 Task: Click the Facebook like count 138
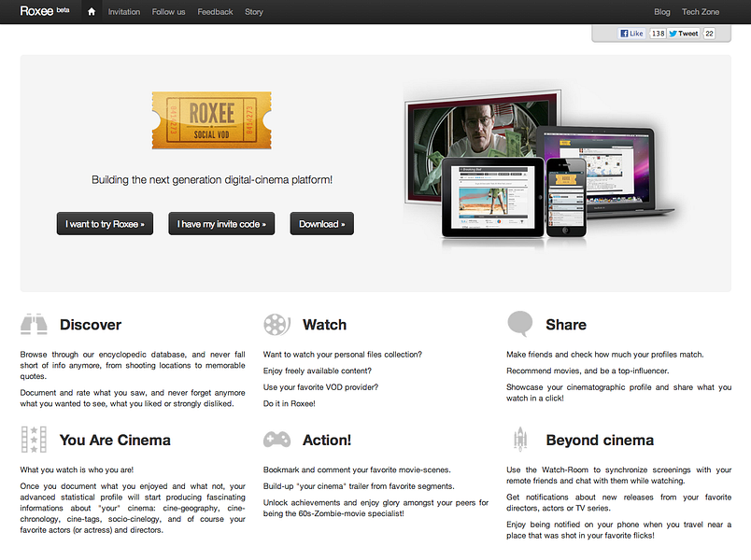(658, 34)
